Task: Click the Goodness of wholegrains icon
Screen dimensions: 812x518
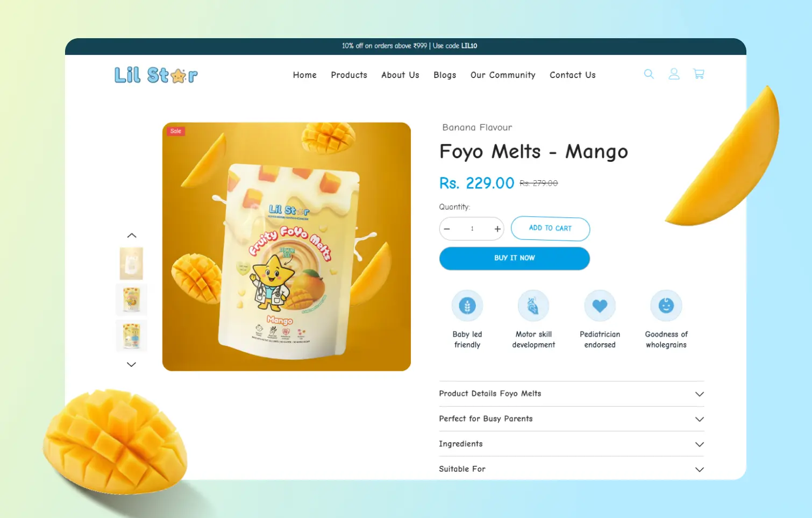Action: [x=666, y=306]
